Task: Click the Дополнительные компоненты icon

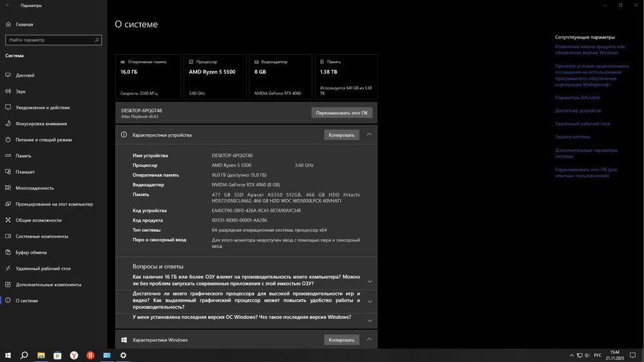Action: pyautogui.click(x=8, y=284)
